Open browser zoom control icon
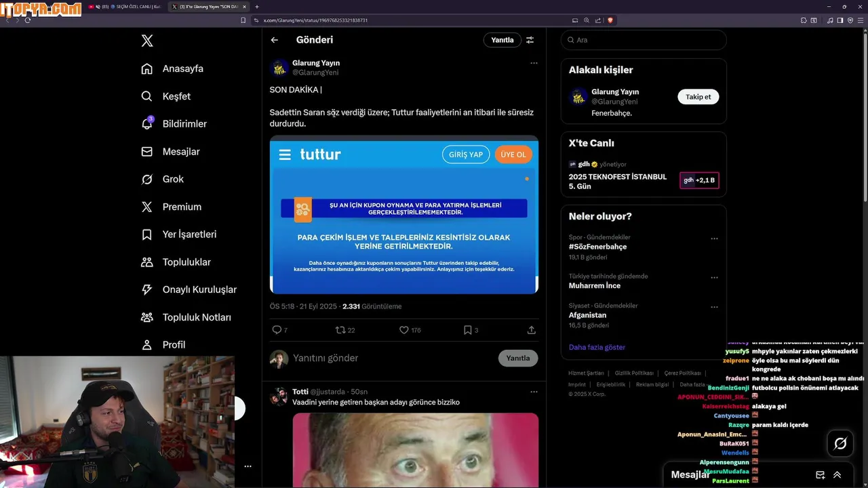Viewport: 868px width, 488px height. pos(587,20)
